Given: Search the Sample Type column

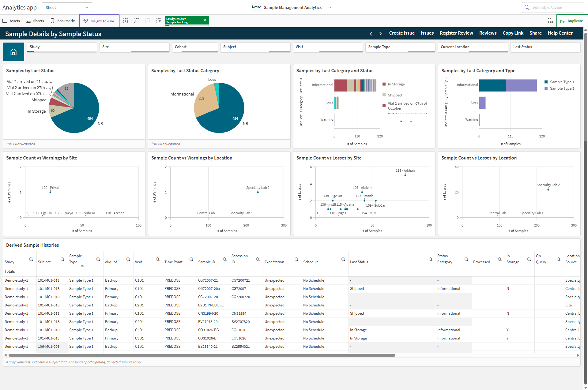Looking at the screenshot, I should pyautogui.click(x=98, y=259).
